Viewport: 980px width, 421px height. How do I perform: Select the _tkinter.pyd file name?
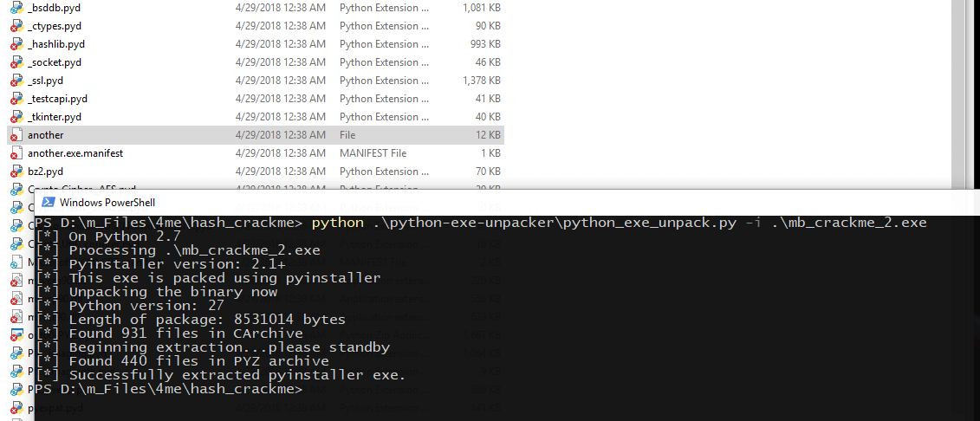[55, 117]
